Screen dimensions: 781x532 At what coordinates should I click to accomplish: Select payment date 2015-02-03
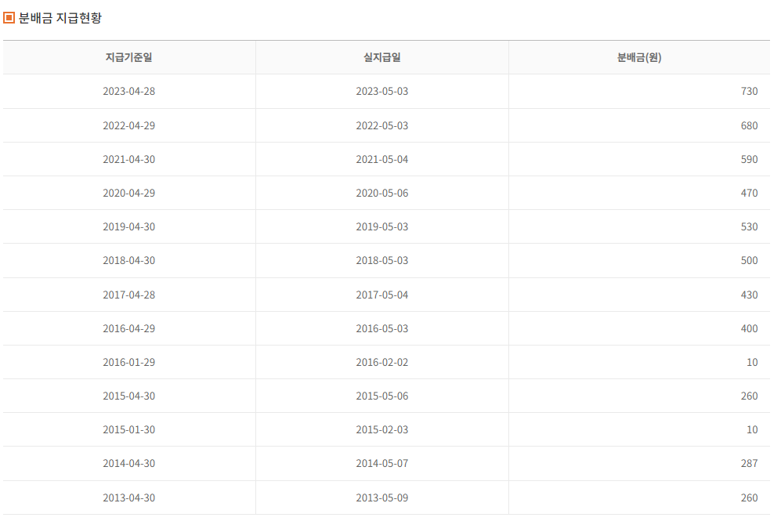pos(382,429)
